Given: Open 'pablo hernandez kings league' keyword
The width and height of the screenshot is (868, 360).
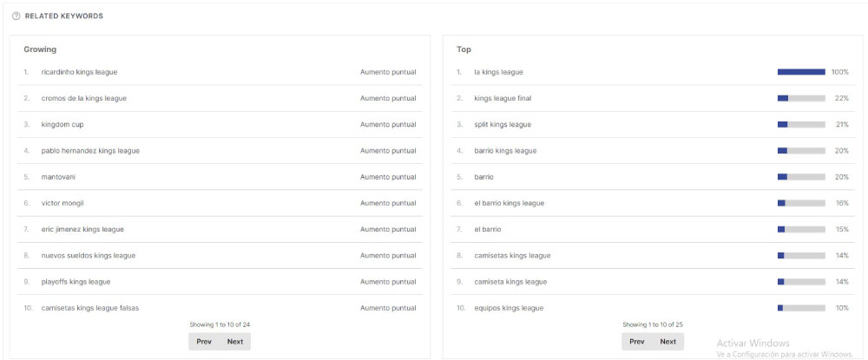Looking at the screenshot, I should click(x=90, y=151).
